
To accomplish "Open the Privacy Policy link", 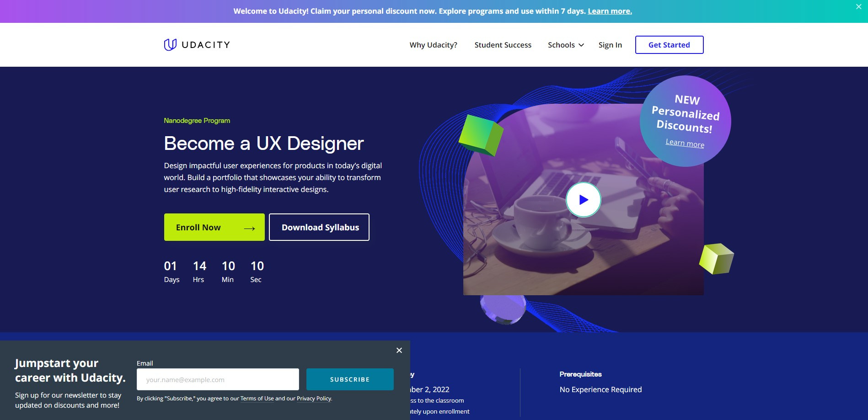I will point(314,399).
